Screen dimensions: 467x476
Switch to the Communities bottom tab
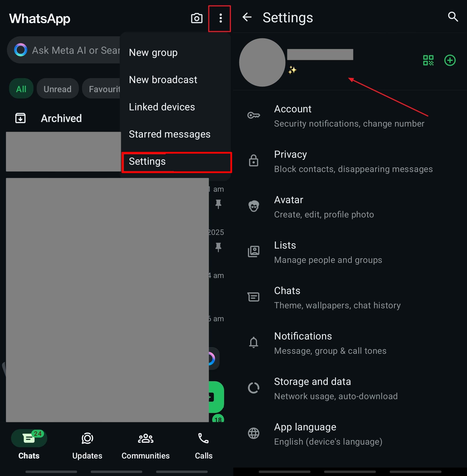[x=145, y=445]
